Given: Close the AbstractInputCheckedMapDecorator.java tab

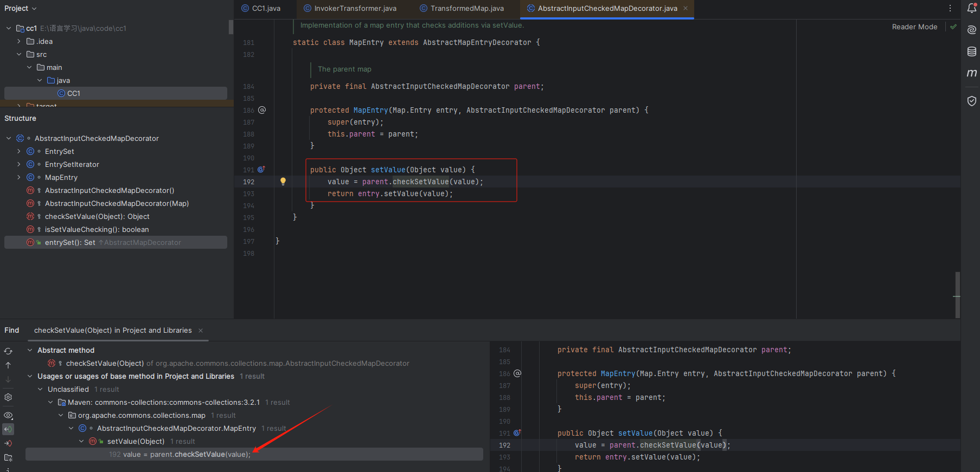Looking at the screenshot, I should tap(686, 8).
